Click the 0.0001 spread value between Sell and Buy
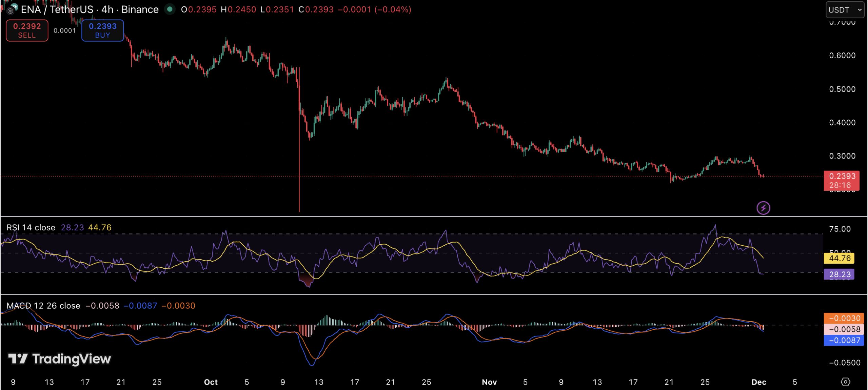This screenshot has height=390, width=868. pos(65,30)
